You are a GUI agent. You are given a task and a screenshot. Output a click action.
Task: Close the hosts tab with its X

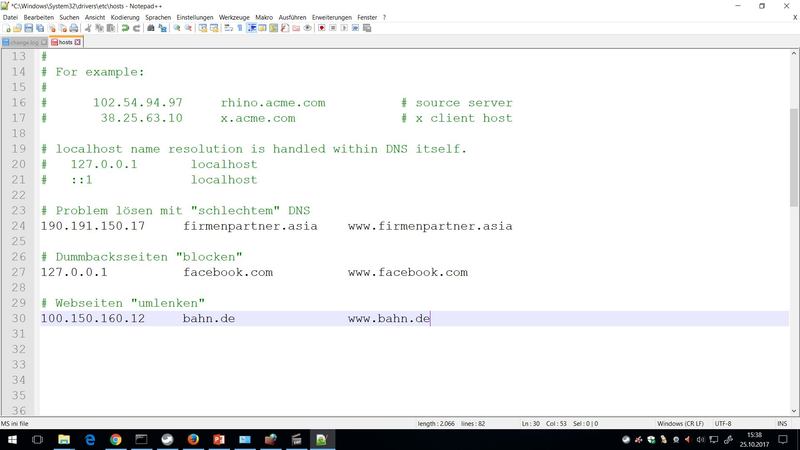[x=78, y=42]
